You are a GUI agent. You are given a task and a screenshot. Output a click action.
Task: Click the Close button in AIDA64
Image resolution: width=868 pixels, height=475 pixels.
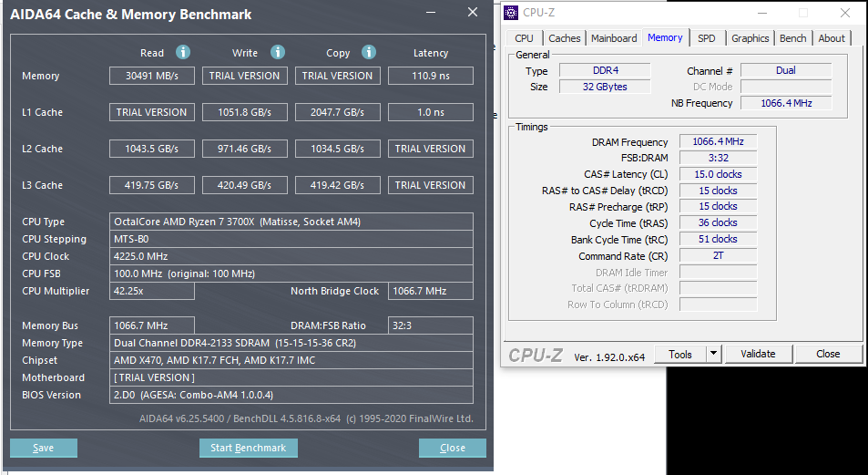pyautogui.click(x=453, y=448)
